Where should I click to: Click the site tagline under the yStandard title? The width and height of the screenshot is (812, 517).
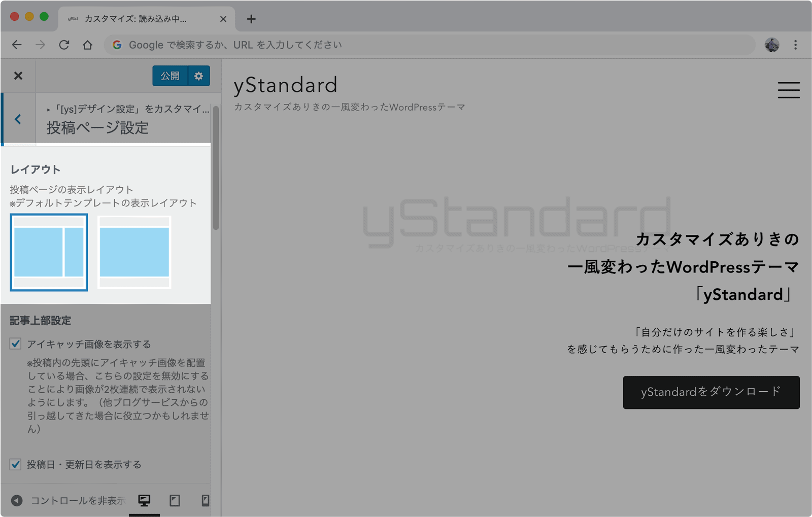[x=349, y=107]
